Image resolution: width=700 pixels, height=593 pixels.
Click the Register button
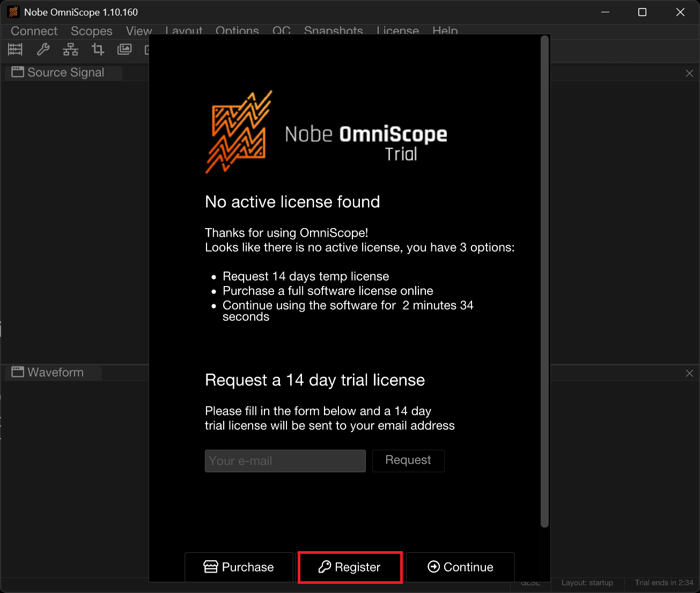coord(350,567)
